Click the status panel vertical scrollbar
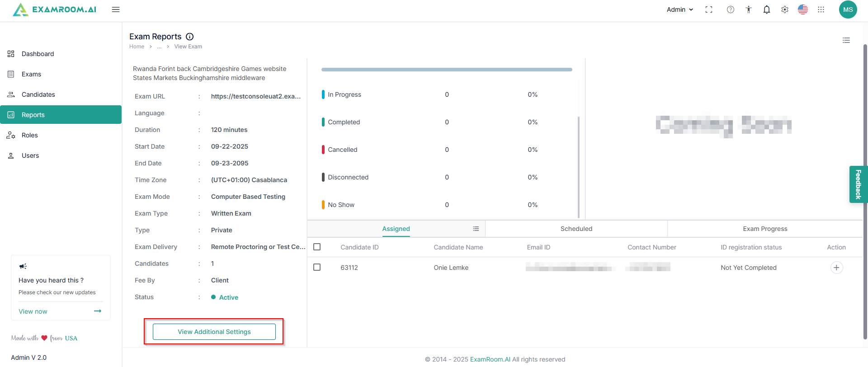Image resolution: width=868 pixels, height=367 pixels. (x=579, y=166)
